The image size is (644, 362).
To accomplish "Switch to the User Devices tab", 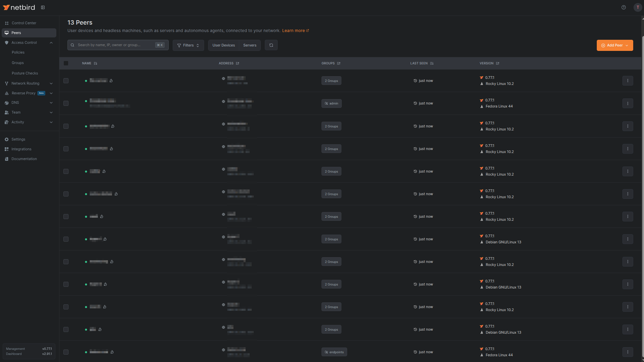I will [224, 45].
